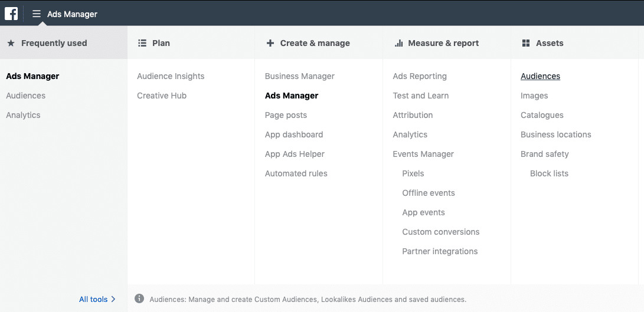Click the list icon beside Plan
This screenshot has width=644, height=312.
point(142,43)
